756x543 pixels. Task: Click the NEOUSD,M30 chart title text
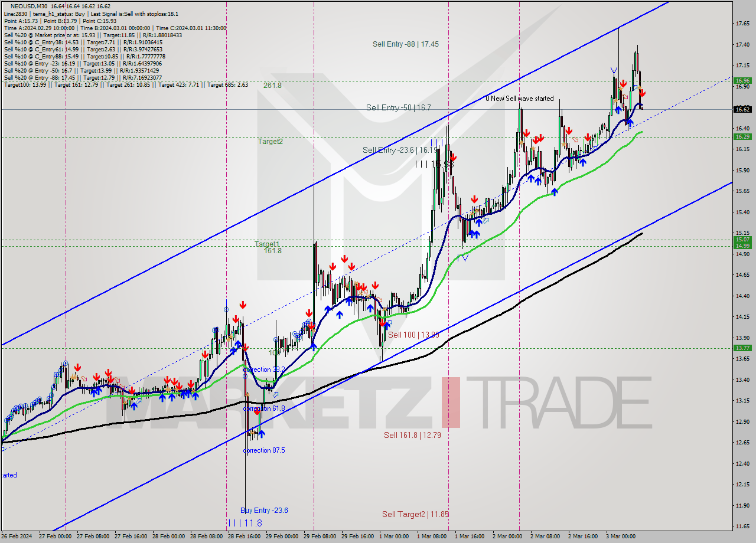point(28,6)
